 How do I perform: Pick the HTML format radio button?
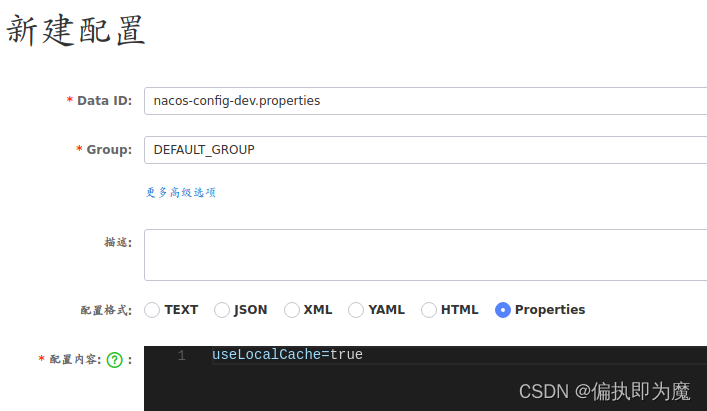point(429,310)
